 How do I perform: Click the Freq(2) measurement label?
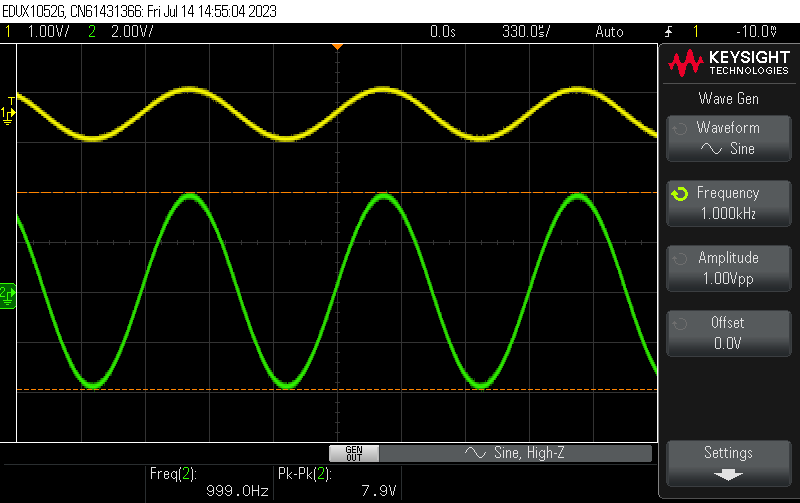[x=173, y=474]
